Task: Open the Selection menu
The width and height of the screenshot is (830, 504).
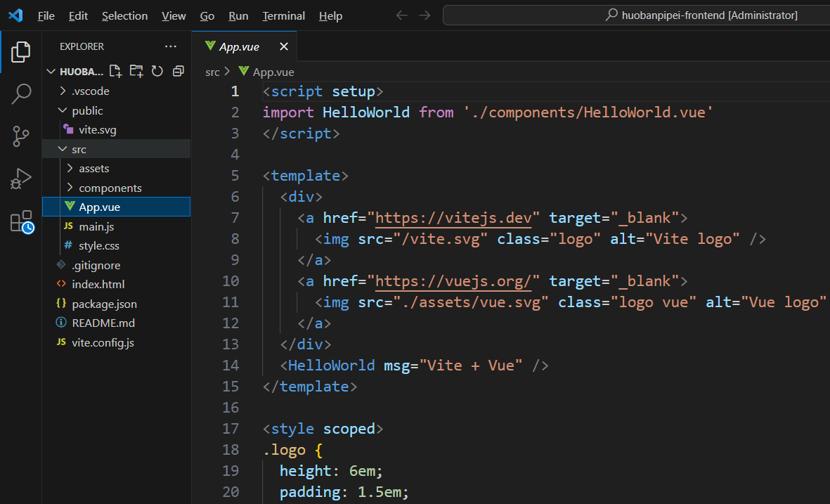Action: (x=124, y=15)
